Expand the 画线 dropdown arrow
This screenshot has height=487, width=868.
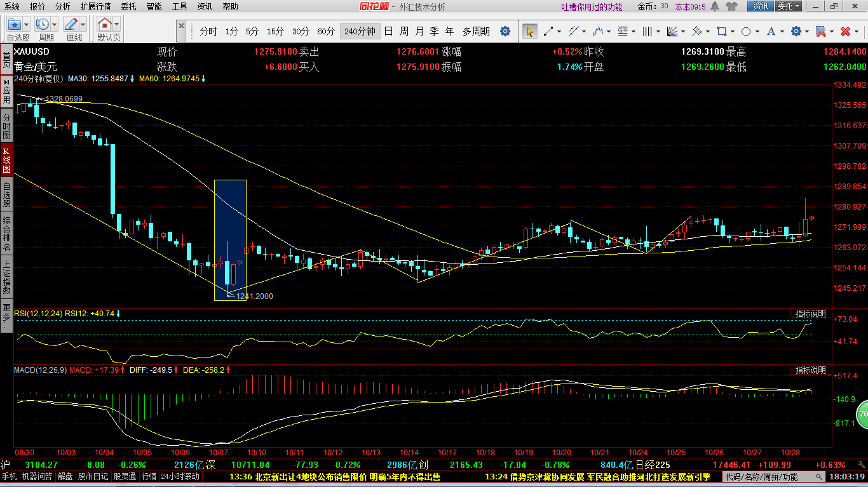pos(83,25)
